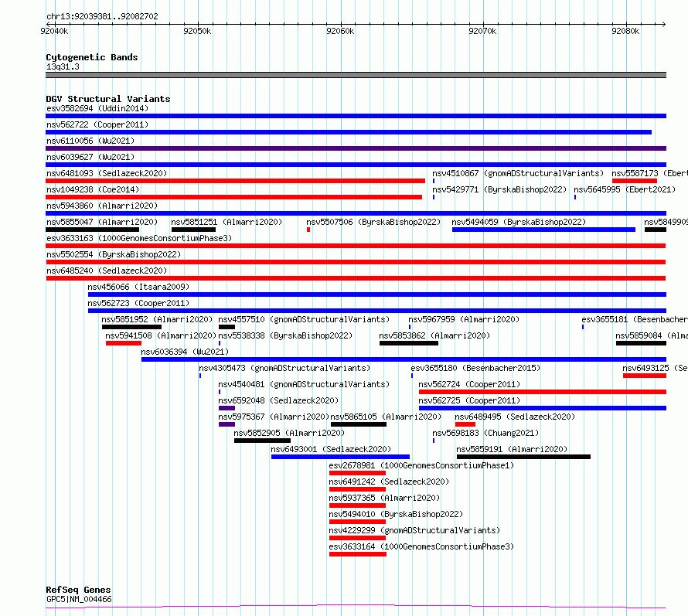Click nsv5645995 (Ebert2021) label
This screenshot has width=688, height=616.
[625, 189]
